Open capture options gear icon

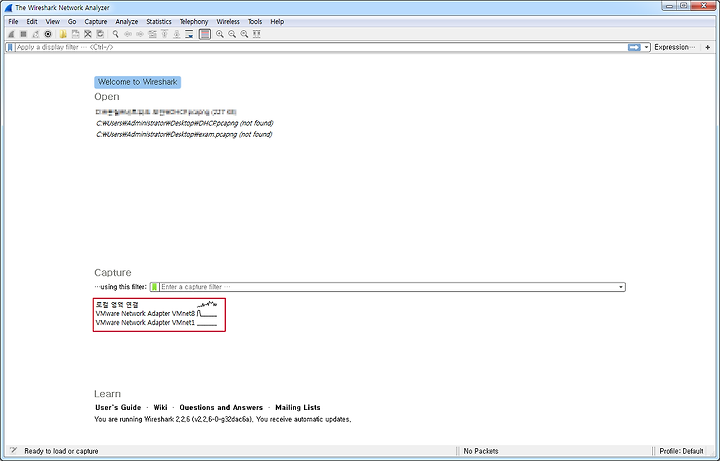48,34
